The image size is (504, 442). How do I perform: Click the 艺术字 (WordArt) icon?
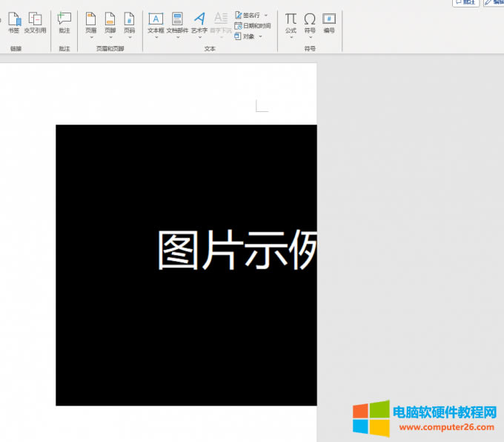coord(199,19)
